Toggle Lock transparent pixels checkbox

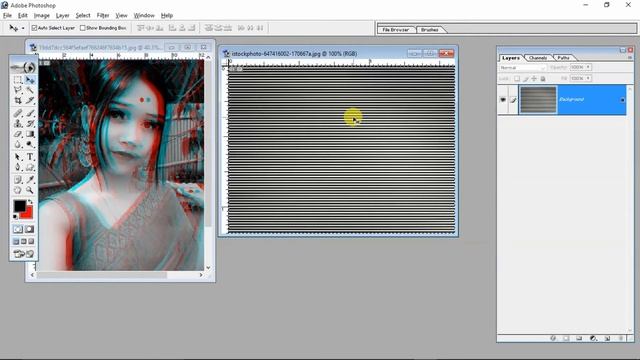tap(517, 78)
